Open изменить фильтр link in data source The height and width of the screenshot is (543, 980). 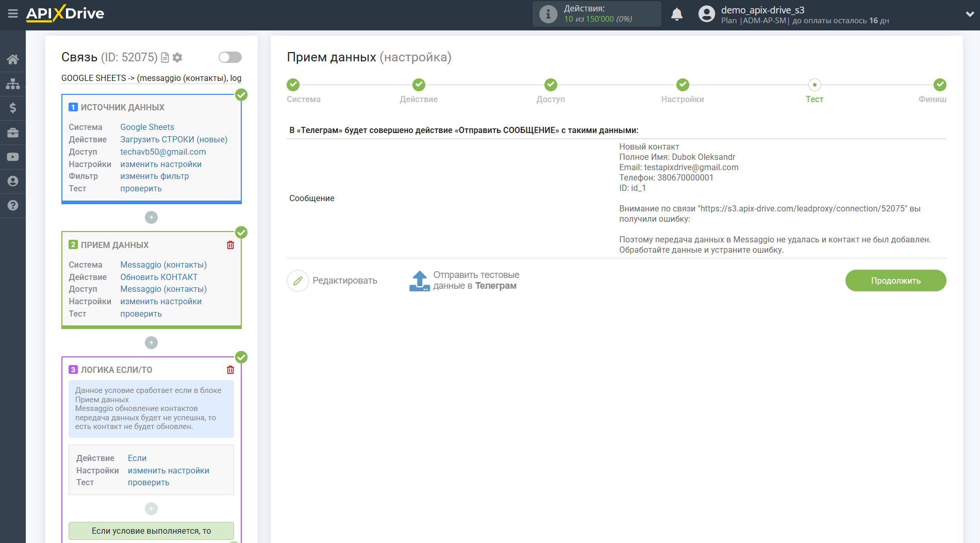(x=154, y=176)
